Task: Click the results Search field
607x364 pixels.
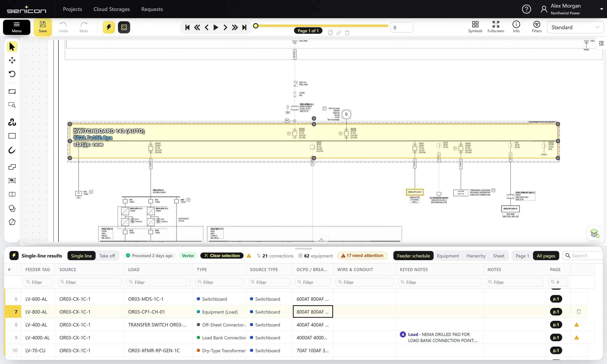Action: [x=583, y=256]
